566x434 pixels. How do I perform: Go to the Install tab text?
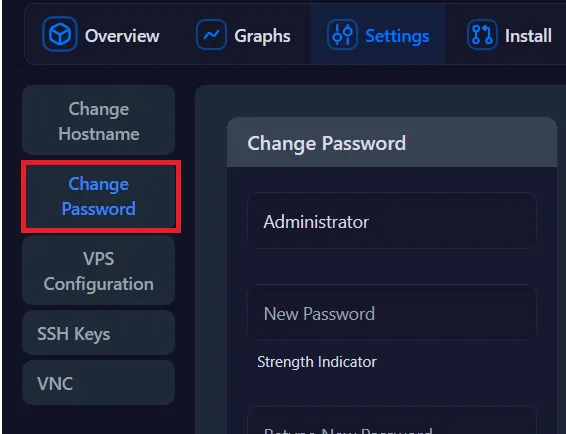pyautogui.click(x=528, y=36)
